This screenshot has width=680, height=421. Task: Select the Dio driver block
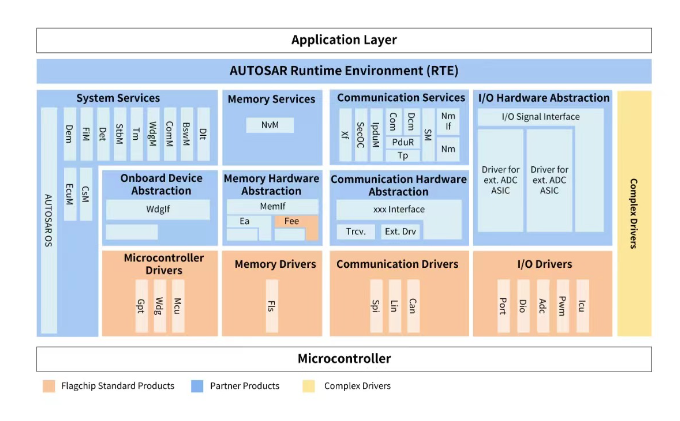(523, 306)
